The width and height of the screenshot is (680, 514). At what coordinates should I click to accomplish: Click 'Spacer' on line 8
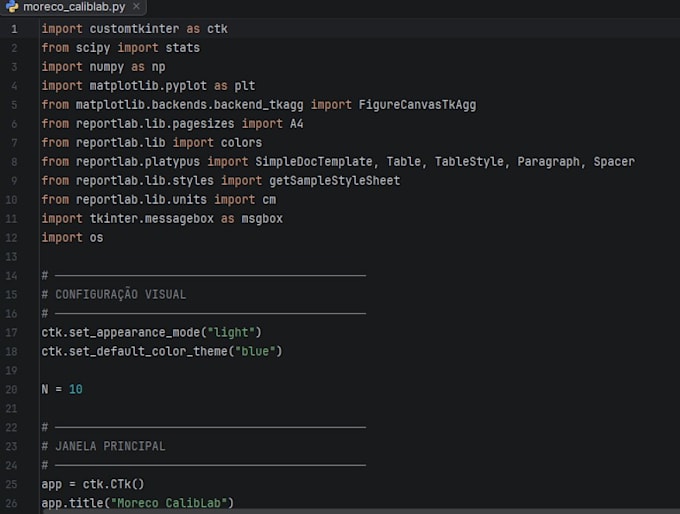614,162
